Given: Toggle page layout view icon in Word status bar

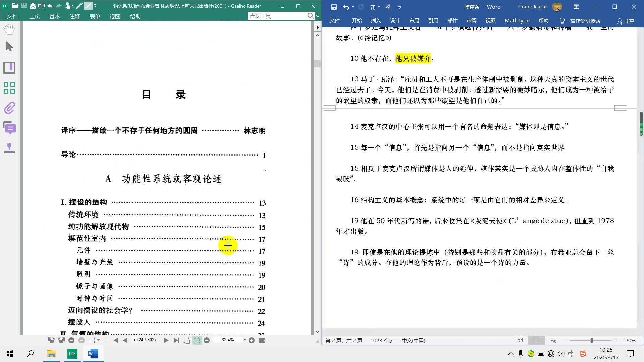Looking at the screenshot, I should (x=537, y=340).
